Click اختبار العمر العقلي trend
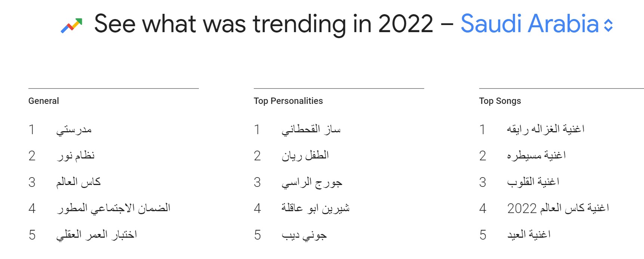 coord(96,235)
